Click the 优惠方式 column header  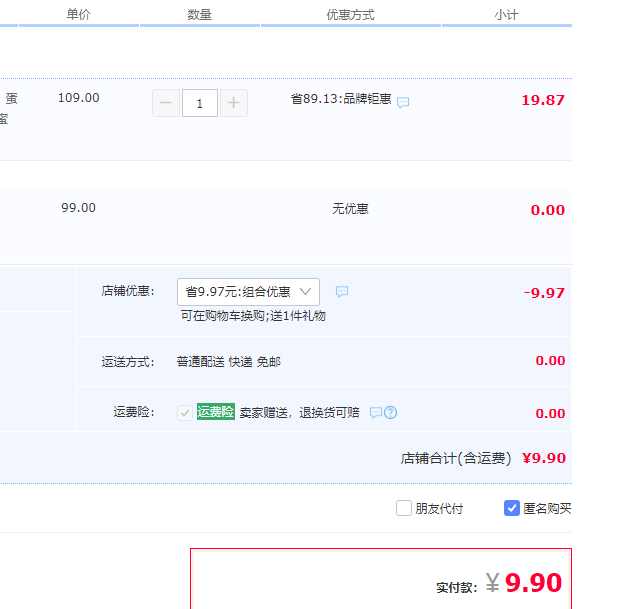(350, 15)
